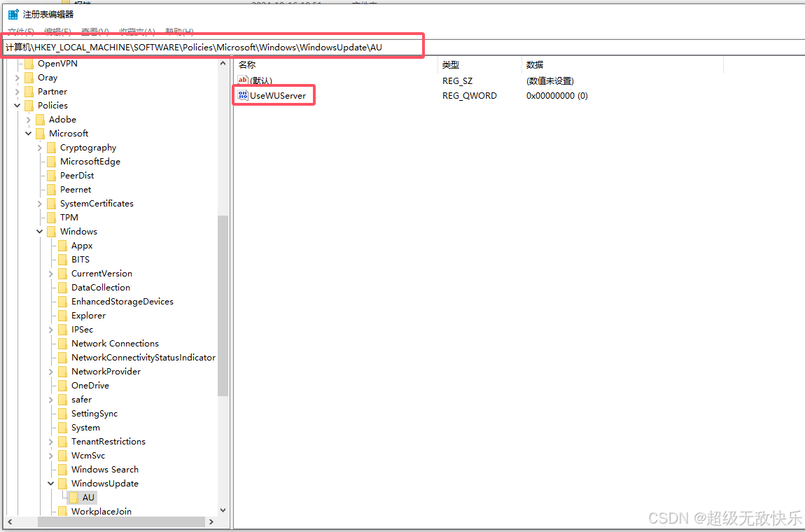The image size is (805, 532).
Task: Click the folder icon for Network Connections
Action: (x=62, y=344)
